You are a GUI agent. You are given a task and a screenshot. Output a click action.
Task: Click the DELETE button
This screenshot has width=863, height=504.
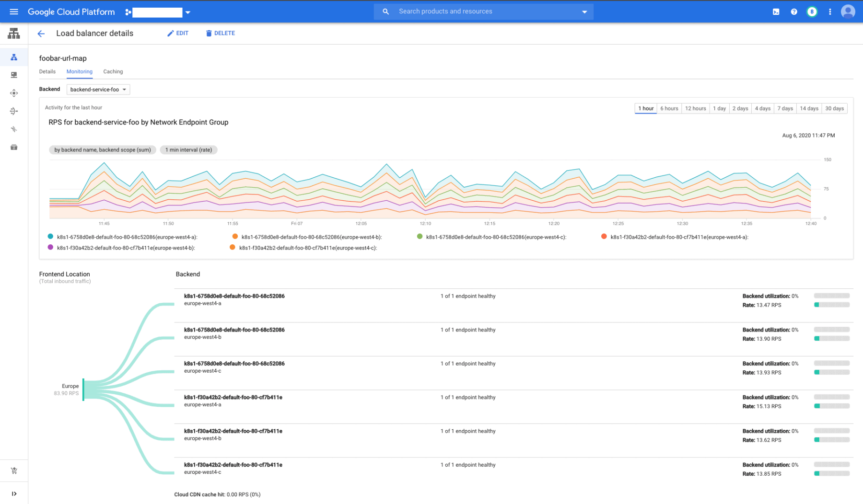(220, 33)
